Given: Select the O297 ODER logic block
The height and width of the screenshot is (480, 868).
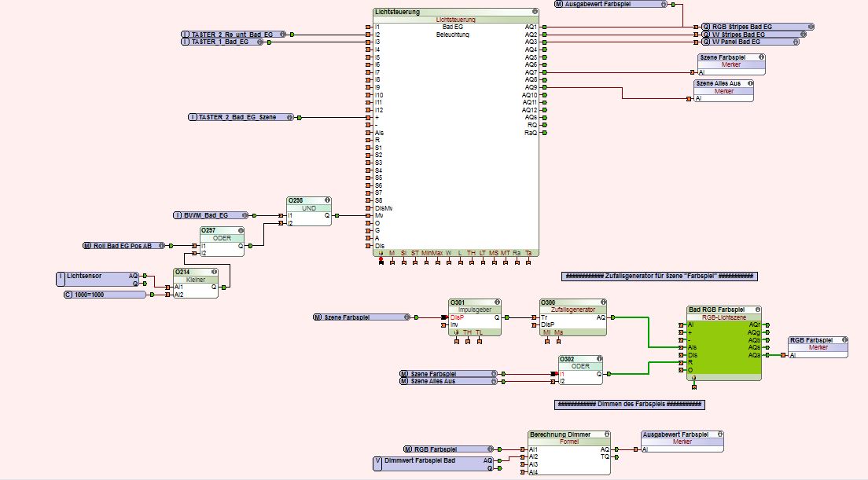Looking at the screenshot, I should [222, 242].
